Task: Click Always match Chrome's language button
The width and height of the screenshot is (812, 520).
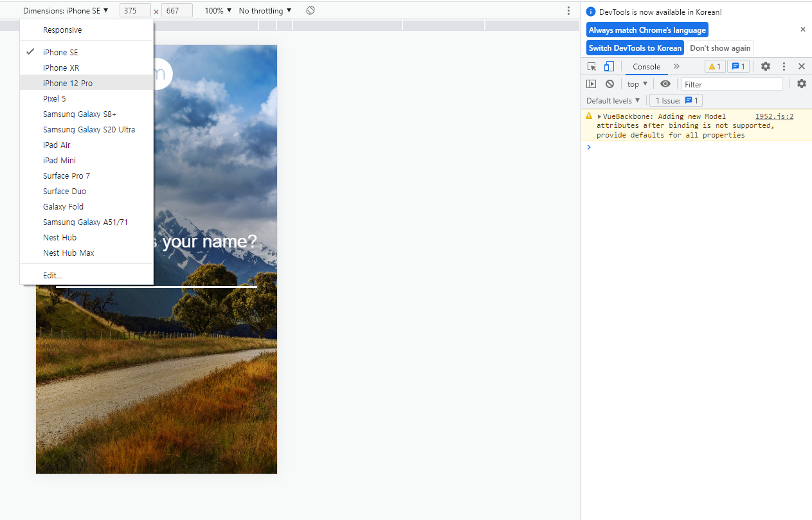Action: coord(647,30)
